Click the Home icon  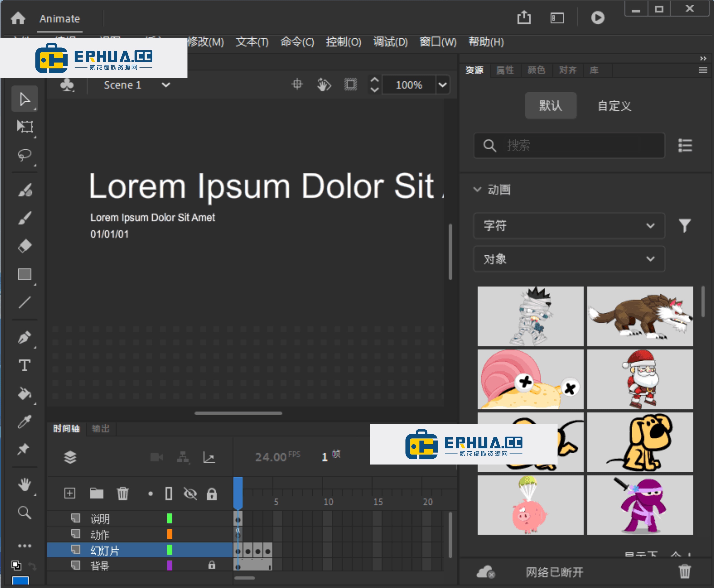coord(18,18)
